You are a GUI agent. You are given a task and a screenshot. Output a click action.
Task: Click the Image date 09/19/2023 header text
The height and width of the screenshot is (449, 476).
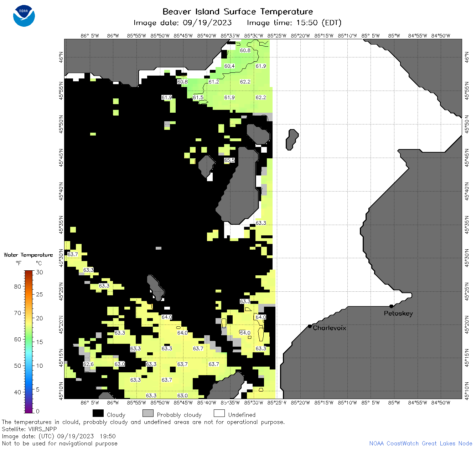click(182, 23)
